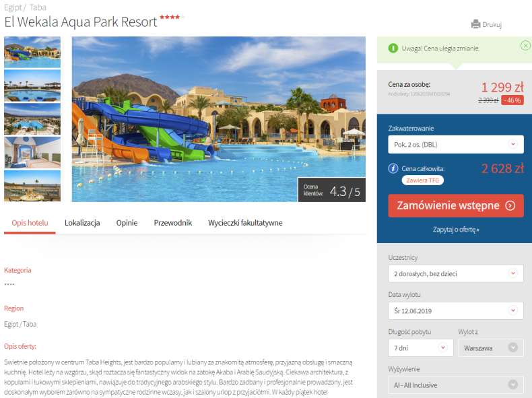This screenshot has height=398, width=532.
Task: Click the Zapytaj o ofertę link
Action: (x=456, y=230)
